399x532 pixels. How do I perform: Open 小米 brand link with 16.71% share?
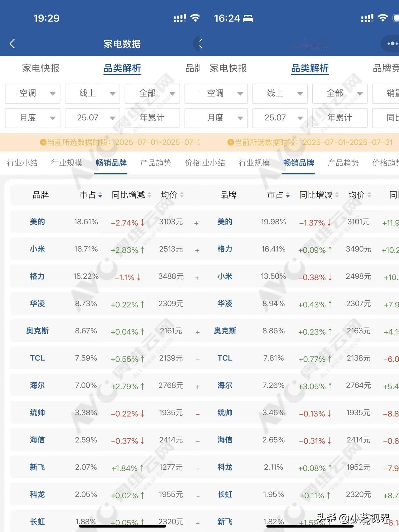point(37,249)
